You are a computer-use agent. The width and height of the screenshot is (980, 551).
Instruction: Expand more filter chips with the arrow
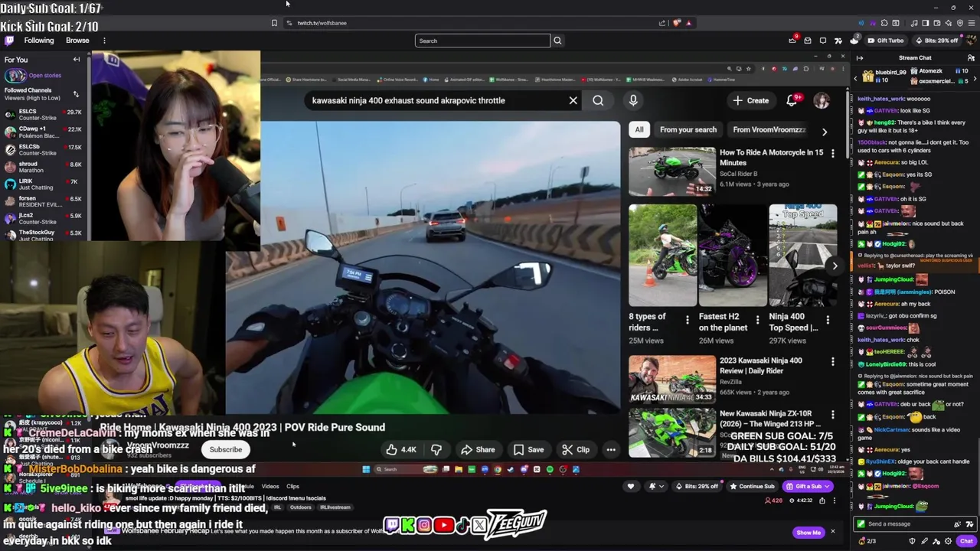click(825, 132)
